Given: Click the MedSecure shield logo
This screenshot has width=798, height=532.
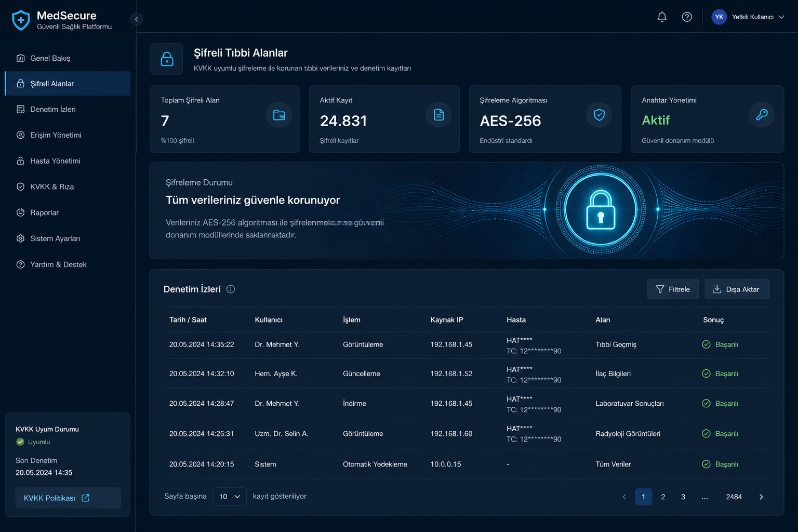Looking at the screenshot, I should 21,20.
